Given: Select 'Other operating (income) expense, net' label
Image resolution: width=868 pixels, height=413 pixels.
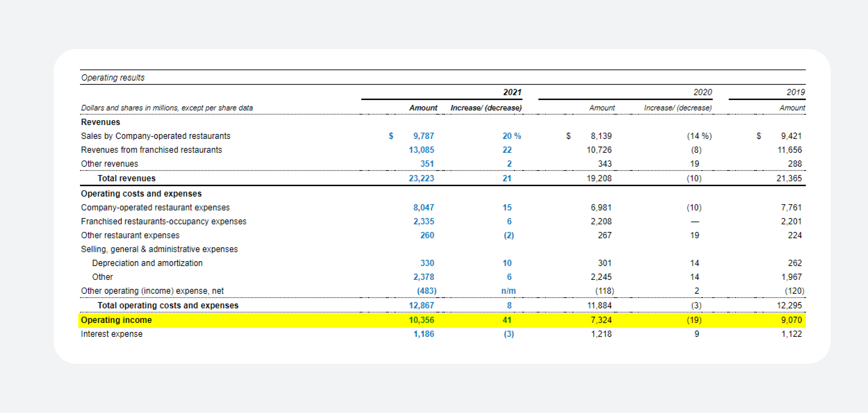Looking at the screenshot, I should (152, 291).
